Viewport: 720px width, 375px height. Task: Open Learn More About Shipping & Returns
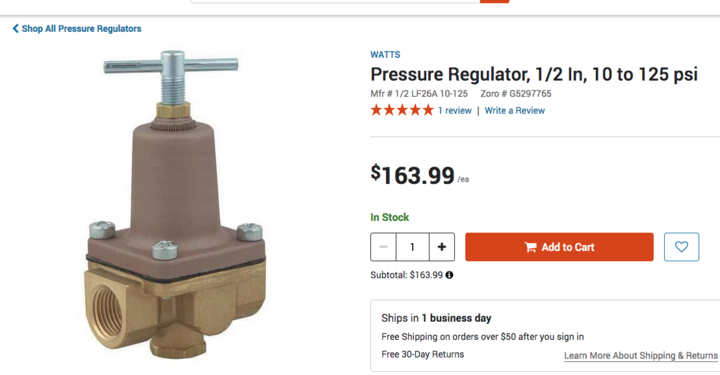(641, 356)
